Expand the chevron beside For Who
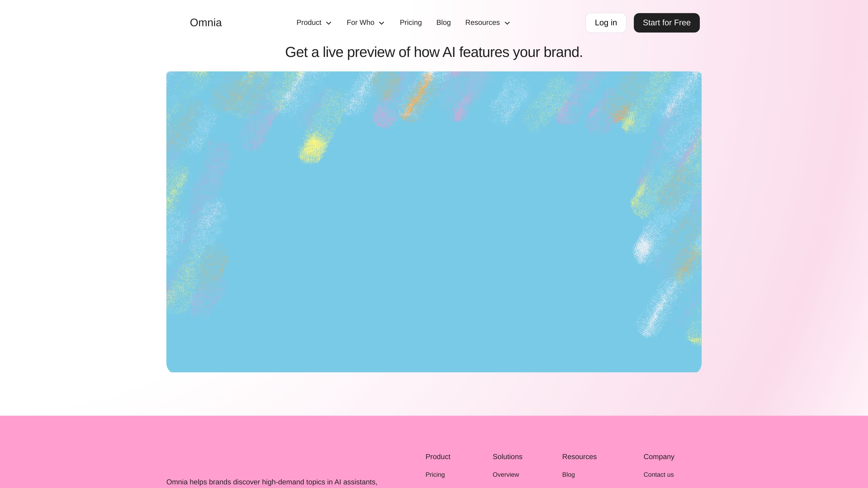 (x=381, y=23)
